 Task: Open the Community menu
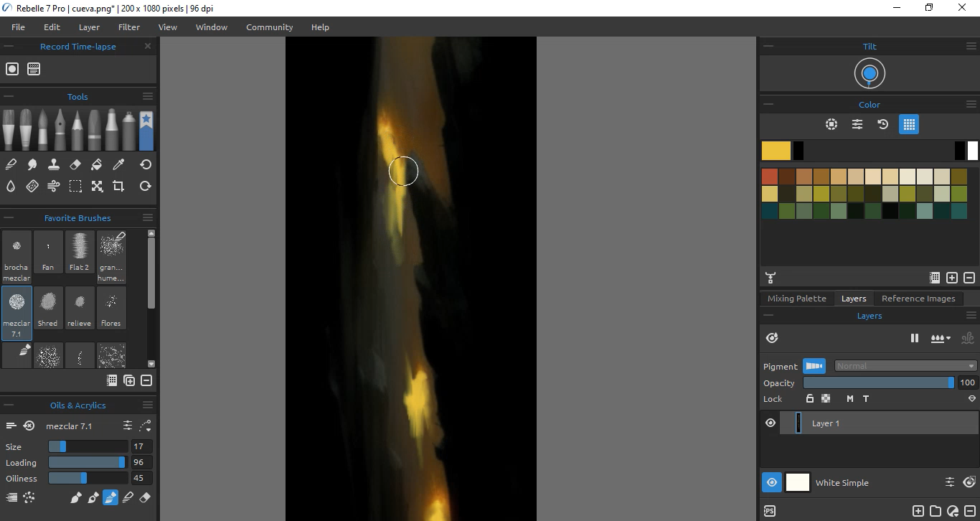coord(270,27)
